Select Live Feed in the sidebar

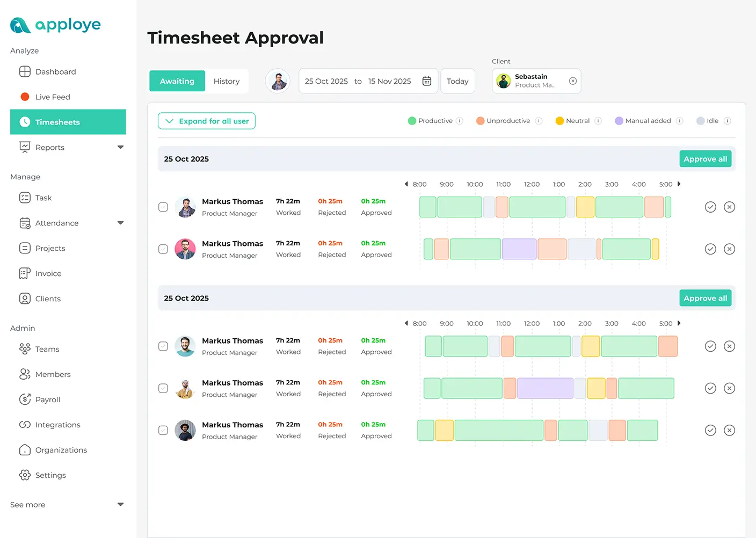point(53,97)
